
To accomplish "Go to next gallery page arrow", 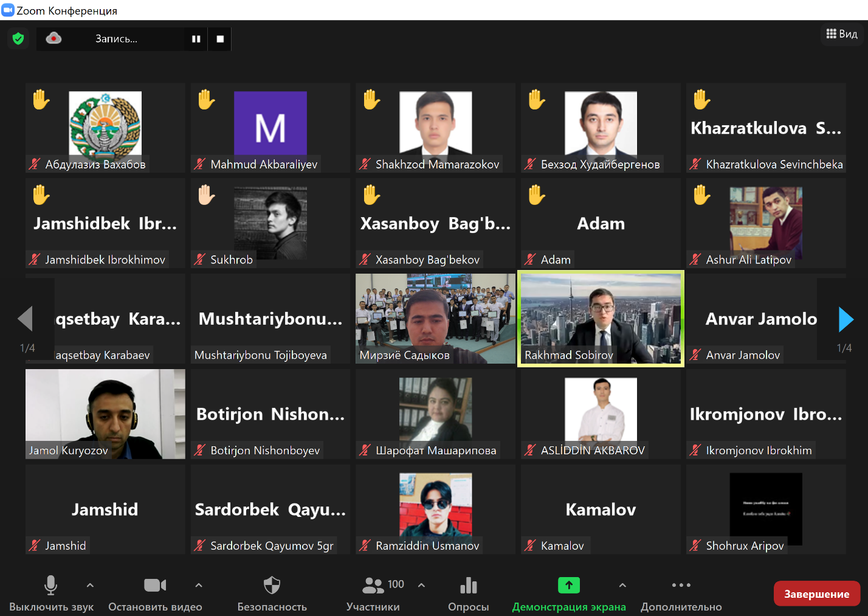I will point(846,319).
